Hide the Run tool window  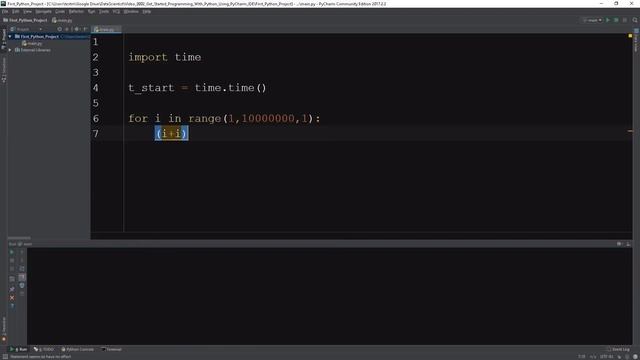(628, 244)
